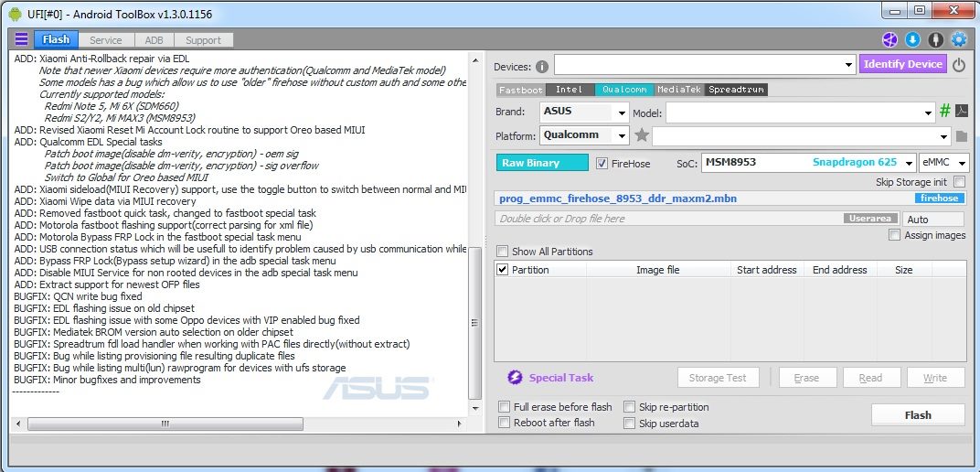Click the Start address column header
The width and height of the screenshot is (980, 472).
tap(767, 270)
